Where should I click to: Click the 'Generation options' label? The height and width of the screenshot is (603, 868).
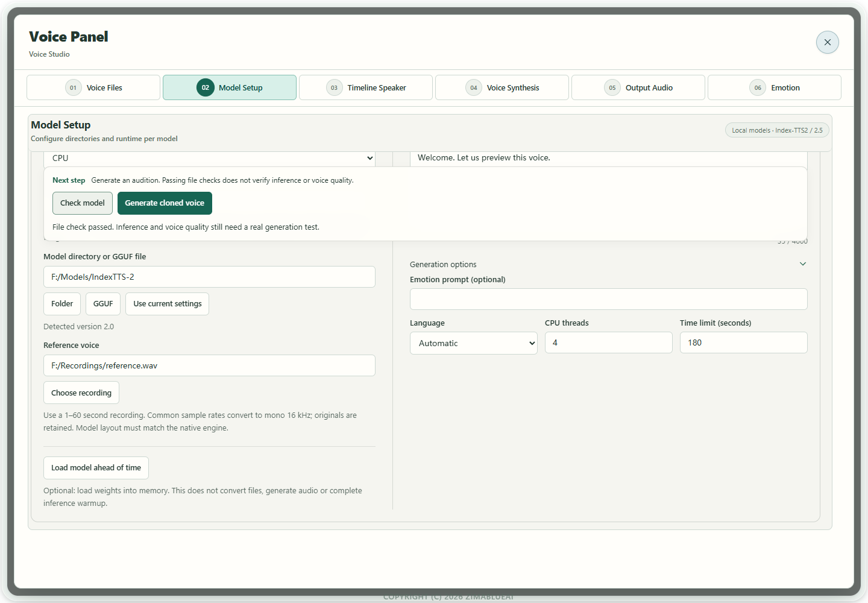coord(443,265)
